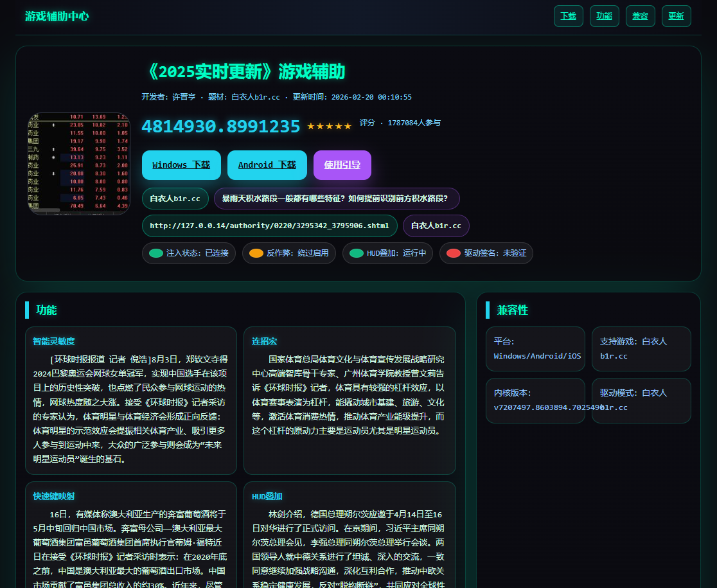Click the red 驱动签名 status dot
The width and height of the screenshot is (717, 588).
454,253
